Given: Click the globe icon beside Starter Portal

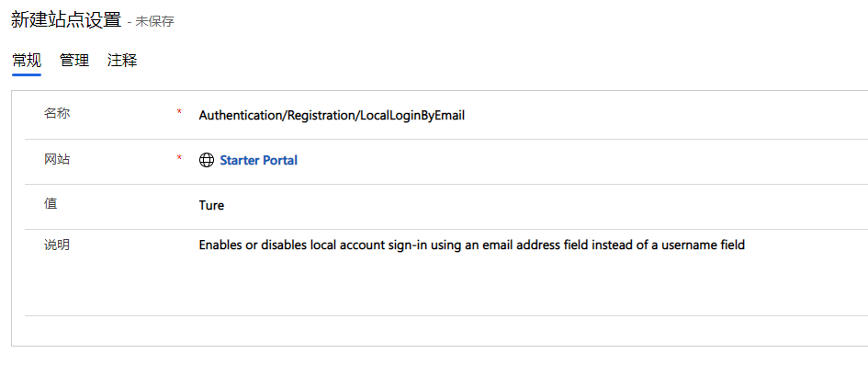Looking at the screenshot, I should click(207, 161).
